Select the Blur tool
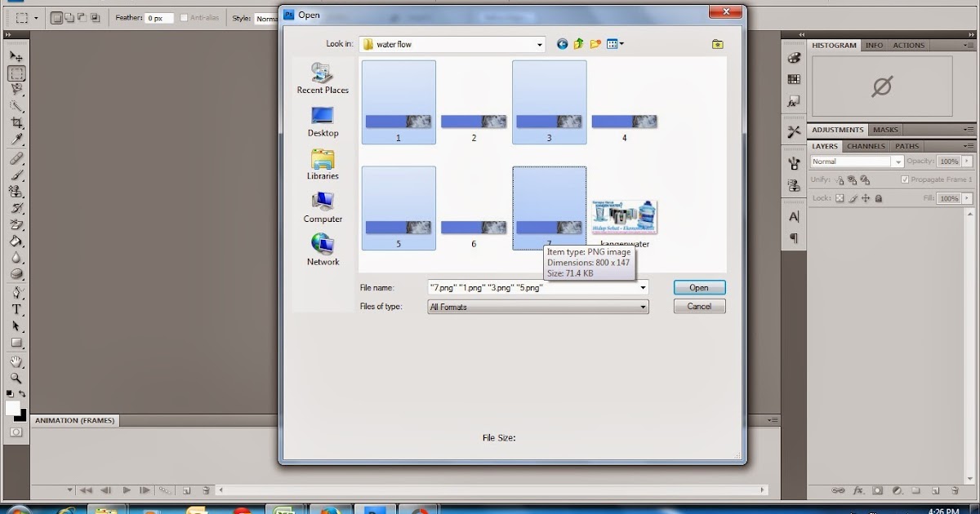 (x=16, y=258)
